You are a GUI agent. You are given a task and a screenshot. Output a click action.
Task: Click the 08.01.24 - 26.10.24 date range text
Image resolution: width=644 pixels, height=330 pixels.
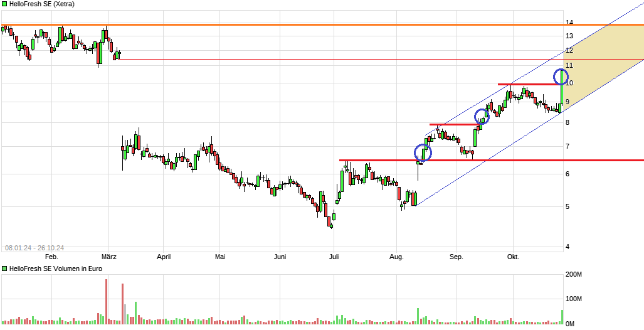(34, 248)
